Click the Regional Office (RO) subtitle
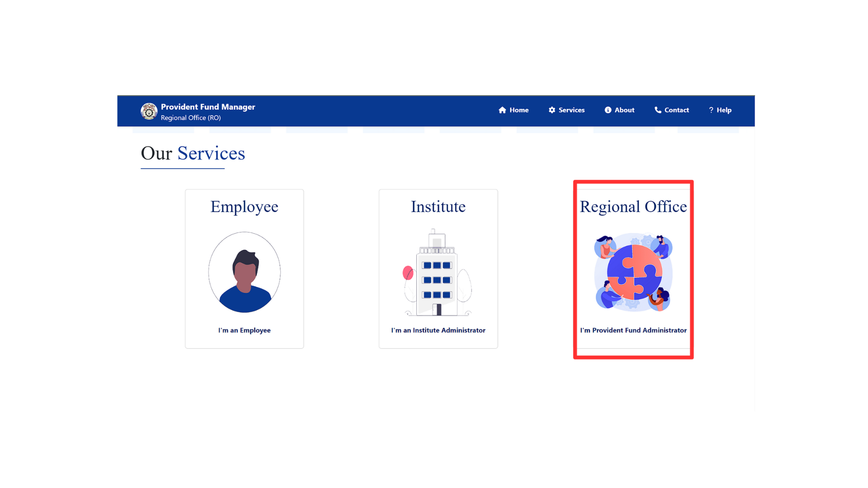Image resolution: width=868 pixels, height=488 pixels. [x=191, y=118]
